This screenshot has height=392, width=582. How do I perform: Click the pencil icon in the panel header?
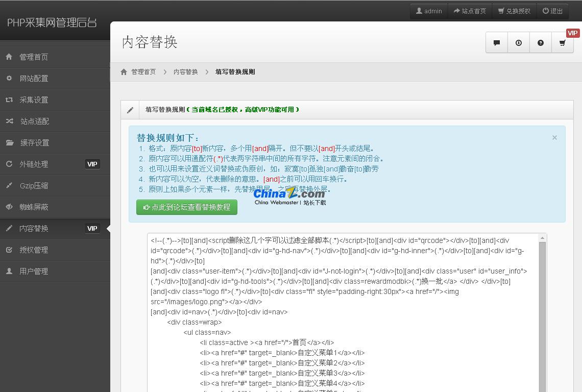pyautogui.click(x=130, y=110)
